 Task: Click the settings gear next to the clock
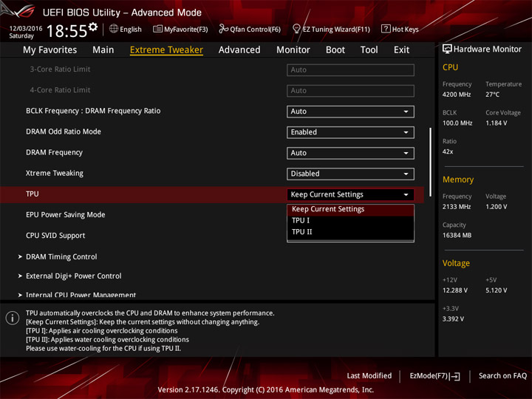pyautogui.click(x=93, y=27)
